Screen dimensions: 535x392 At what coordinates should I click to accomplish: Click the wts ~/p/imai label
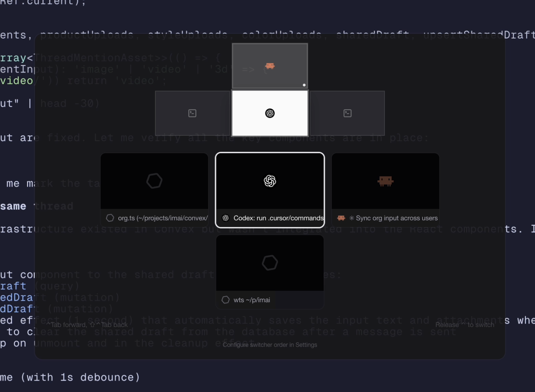252,300
